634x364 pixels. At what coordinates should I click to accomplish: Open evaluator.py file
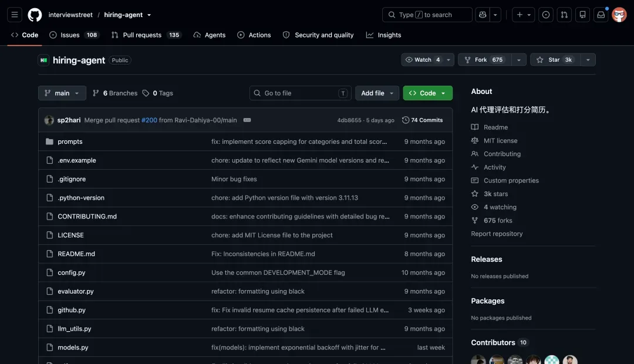click(x=76, y=291)
